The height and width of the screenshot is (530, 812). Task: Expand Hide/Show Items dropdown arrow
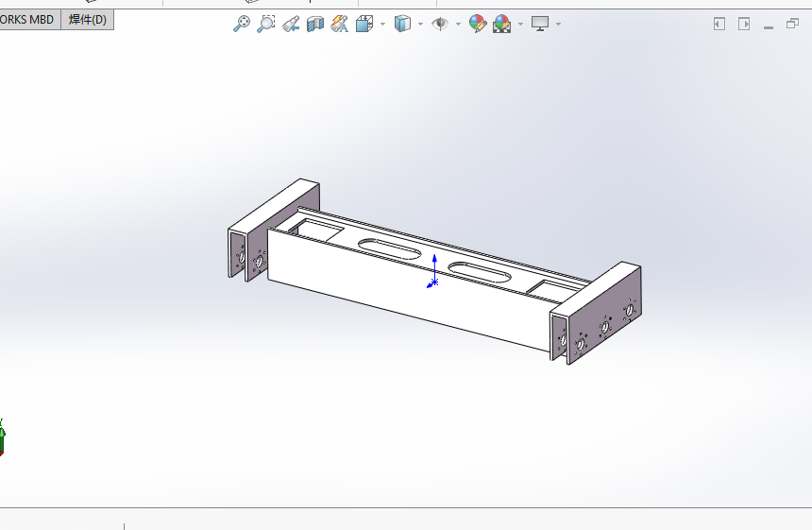click(458, 24)
